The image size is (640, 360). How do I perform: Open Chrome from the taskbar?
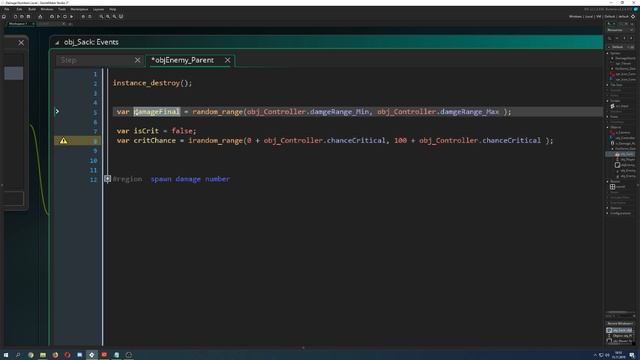coord(31,355)
